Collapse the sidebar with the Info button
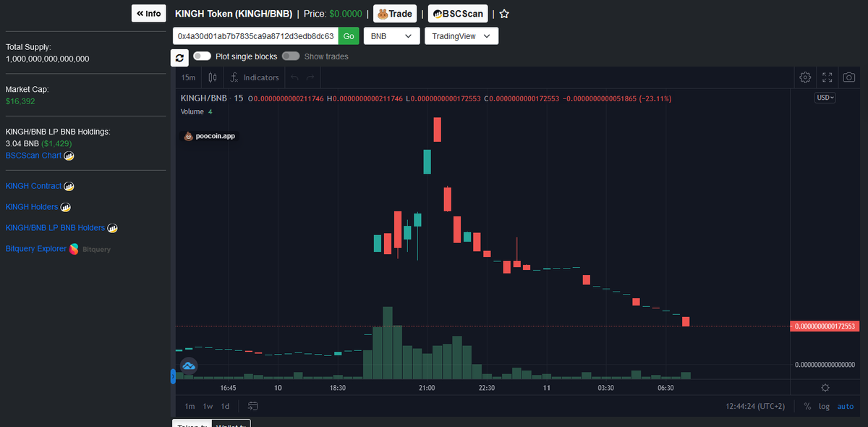Image resolution: width=868 pixels, height=427 pixels. click(148, 14)
